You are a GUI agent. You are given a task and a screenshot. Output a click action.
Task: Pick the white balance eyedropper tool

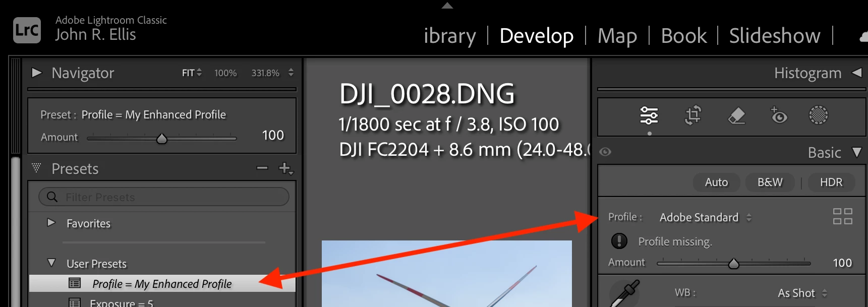pos(625,293)
